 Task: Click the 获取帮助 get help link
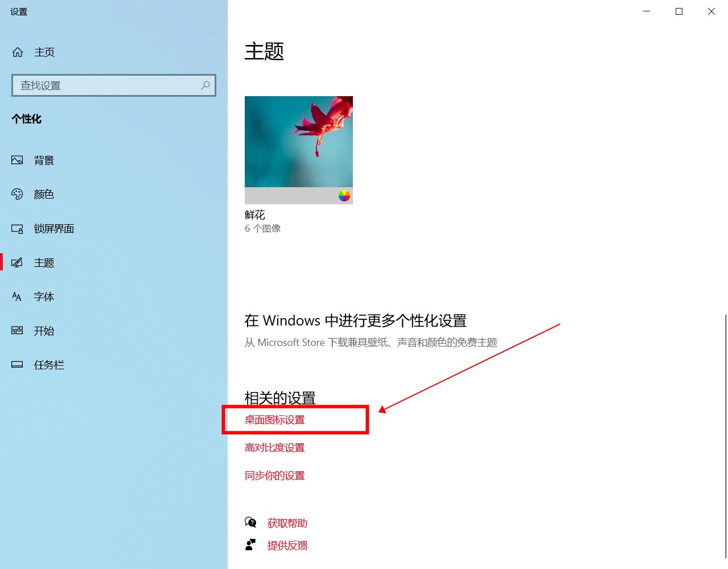click(x=287, y=523)
